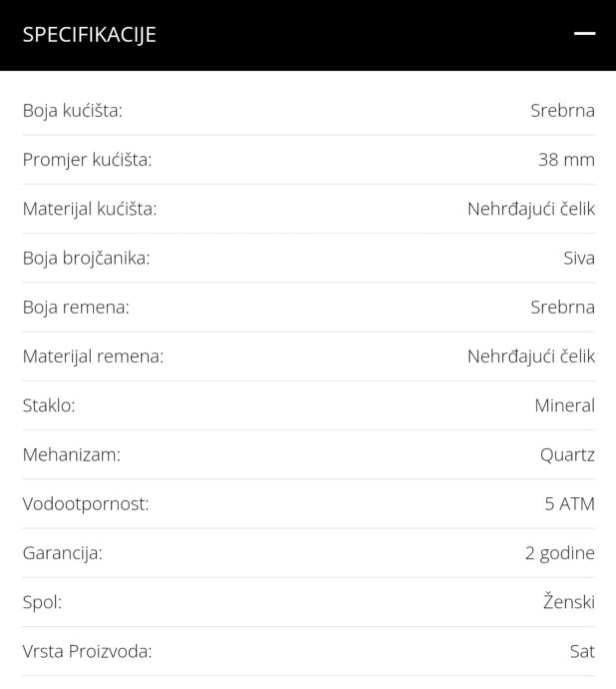Select the 'Garancija:' label
616x689 pixels.
point(62,552)
